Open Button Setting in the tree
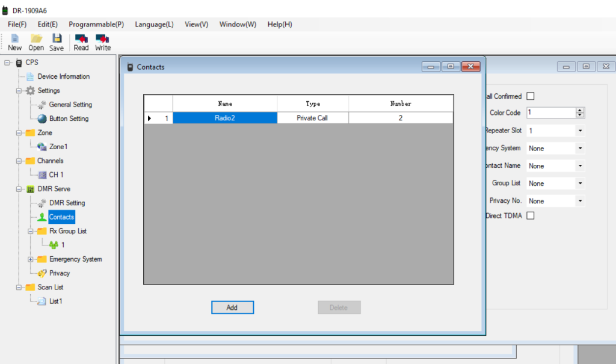The height and width of the screenshot is (364, 616). tap(69, 119)
